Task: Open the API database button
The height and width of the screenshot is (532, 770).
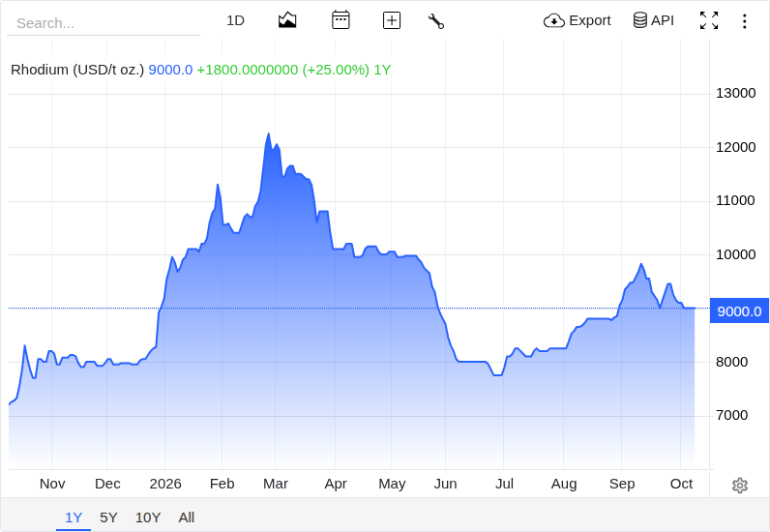Action: pos(654,20)
